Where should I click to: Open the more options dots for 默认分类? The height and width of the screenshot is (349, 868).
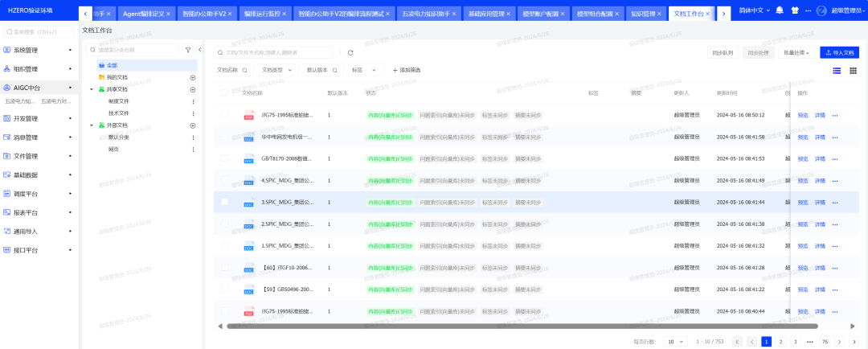click(193, 138)
